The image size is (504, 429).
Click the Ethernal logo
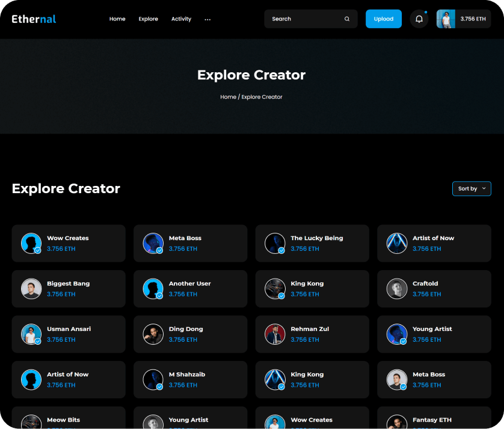pos(34,19)
